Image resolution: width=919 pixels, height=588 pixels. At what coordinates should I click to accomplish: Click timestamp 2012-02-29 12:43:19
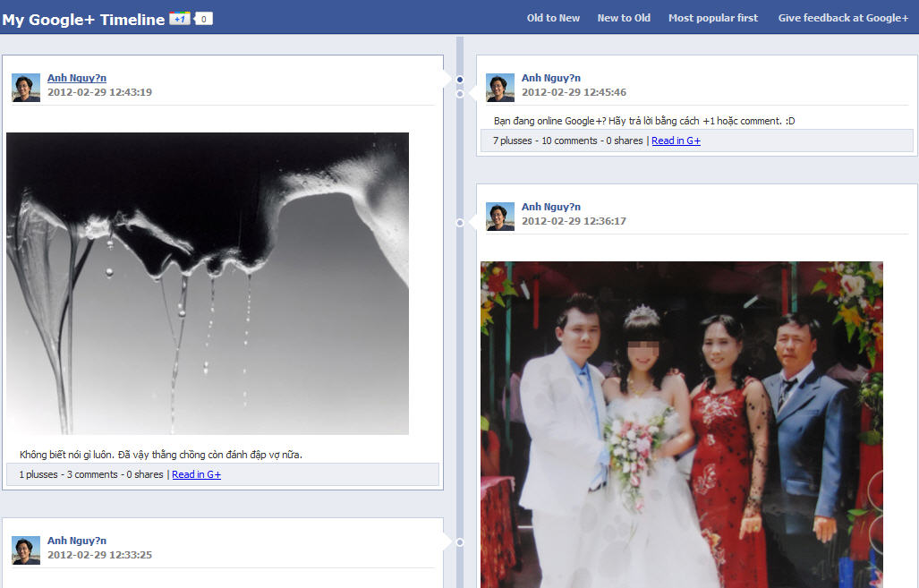pyautogui.click(x=99, y=92)
